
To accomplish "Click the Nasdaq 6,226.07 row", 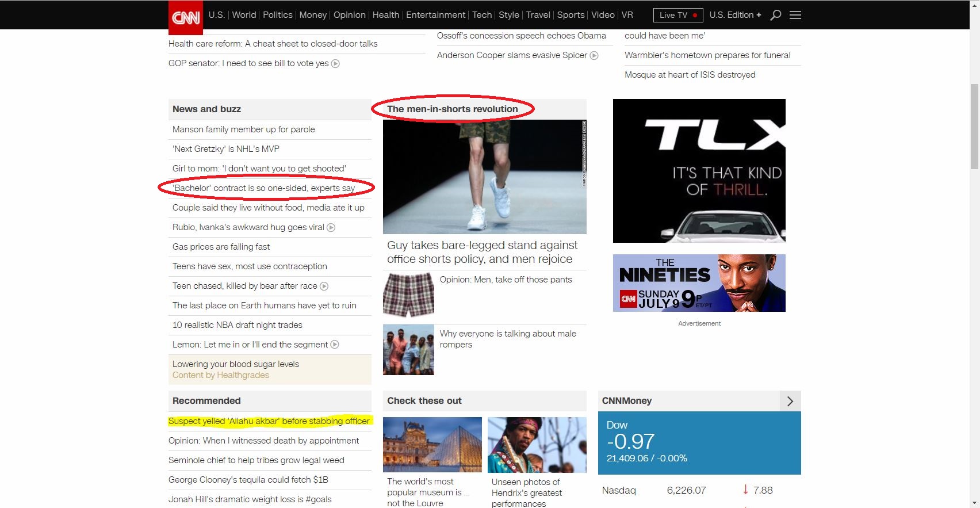I will pos(699,490).
